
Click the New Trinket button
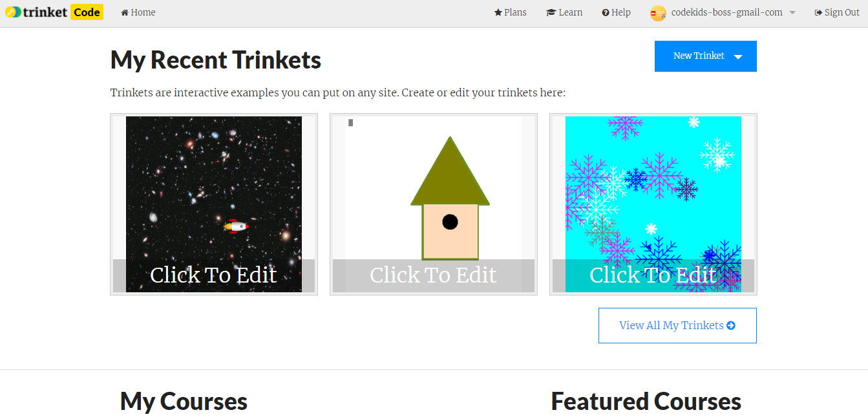(706, 56)
